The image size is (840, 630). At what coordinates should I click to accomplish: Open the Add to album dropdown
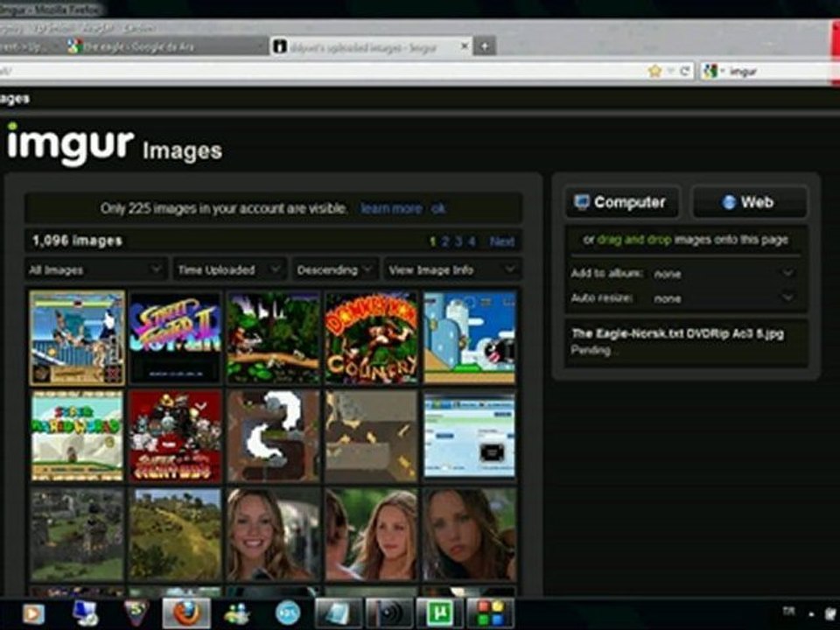click(724, 273)
